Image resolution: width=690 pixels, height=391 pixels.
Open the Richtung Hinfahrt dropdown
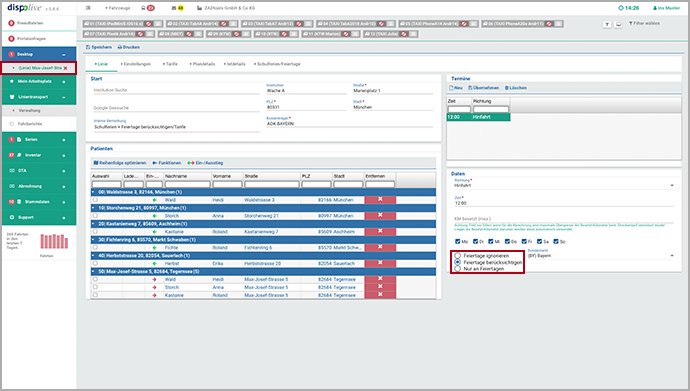coord(563,186)
